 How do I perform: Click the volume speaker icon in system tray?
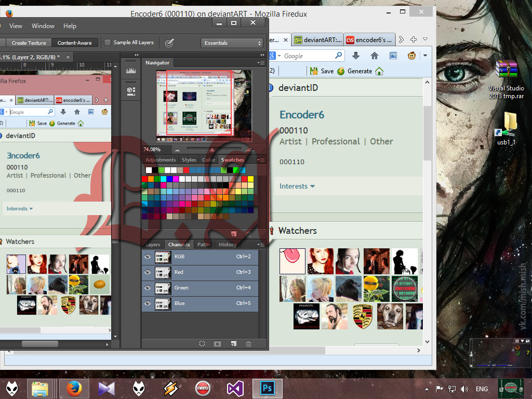[x=464, y=389]
